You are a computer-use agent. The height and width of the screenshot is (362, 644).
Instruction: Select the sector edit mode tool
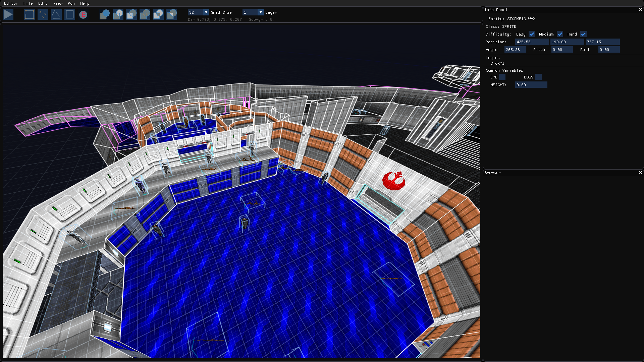(70, 14)
